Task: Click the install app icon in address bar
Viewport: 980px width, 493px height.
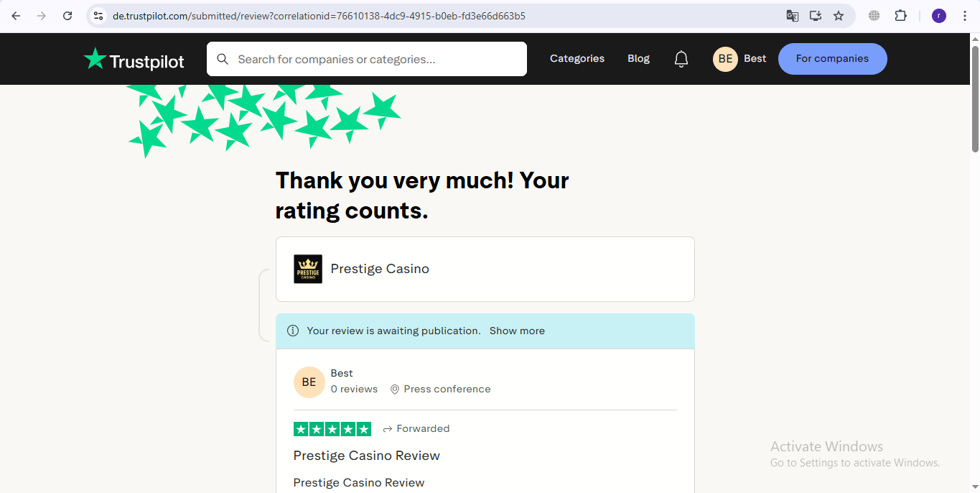Action: click(x=816, y=16)
